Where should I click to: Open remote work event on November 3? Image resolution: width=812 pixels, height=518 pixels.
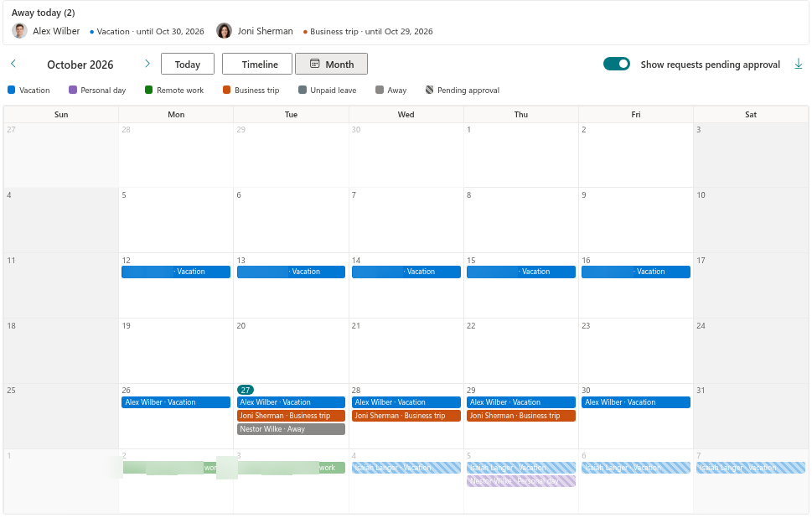[x=291, y=468]
